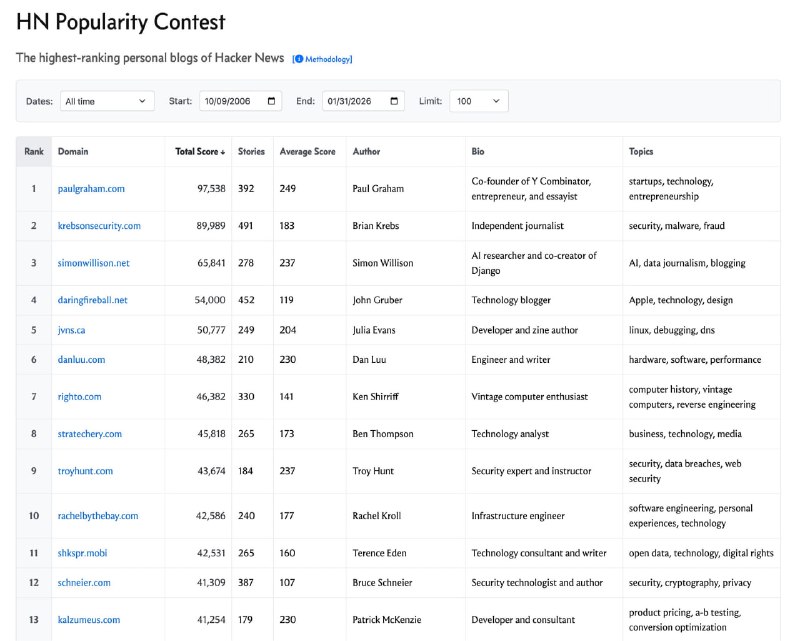This screenshot has width=800, height=641.
Task: Open the krebsonsecurity.com domain link
Action: point(99,226)
